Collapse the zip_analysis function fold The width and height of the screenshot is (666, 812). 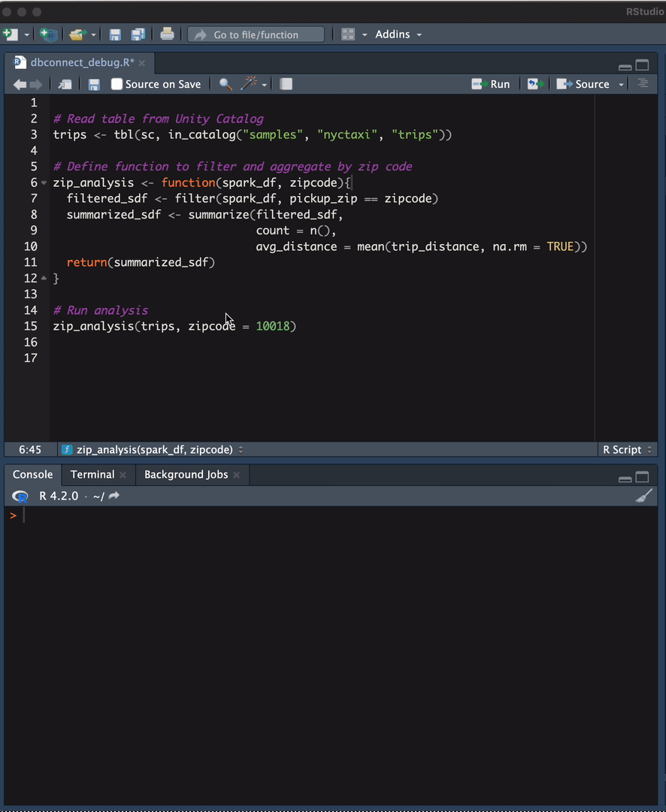[43, 182]
